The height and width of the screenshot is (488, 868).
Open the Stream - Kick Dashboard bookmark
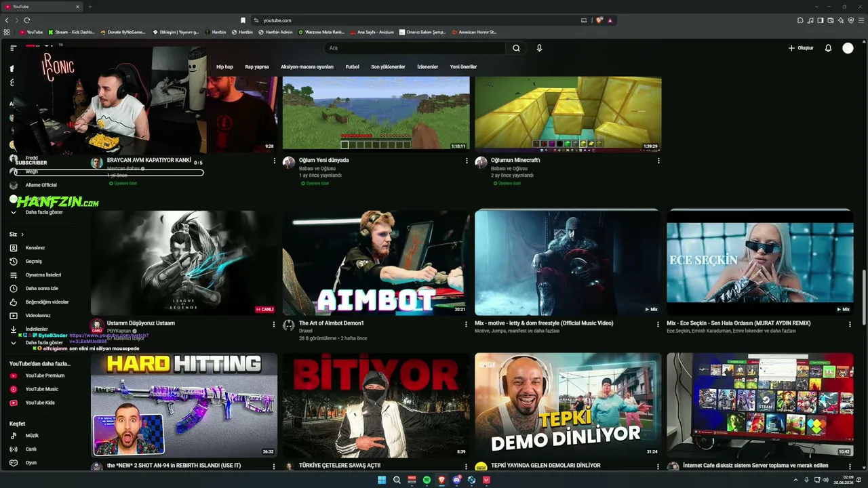click(71, 32)
